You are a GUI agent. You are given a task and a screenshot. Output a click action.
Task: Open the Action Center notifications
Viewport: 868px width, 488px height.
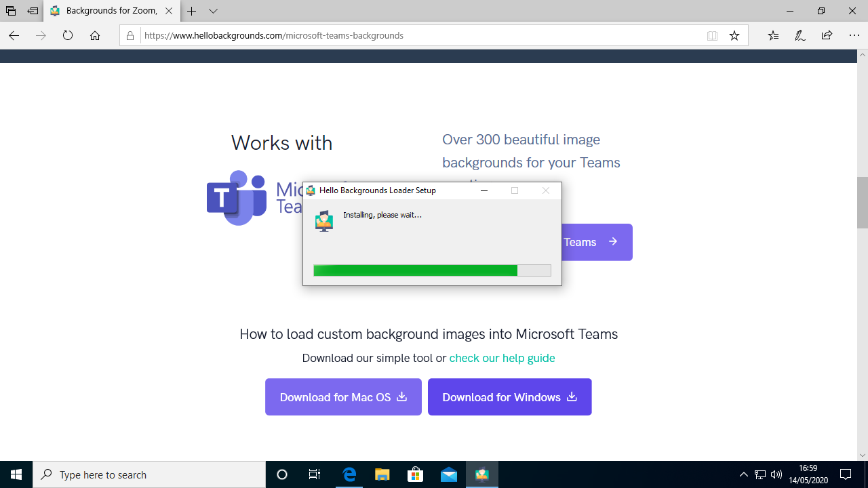[x=846, y=474]
